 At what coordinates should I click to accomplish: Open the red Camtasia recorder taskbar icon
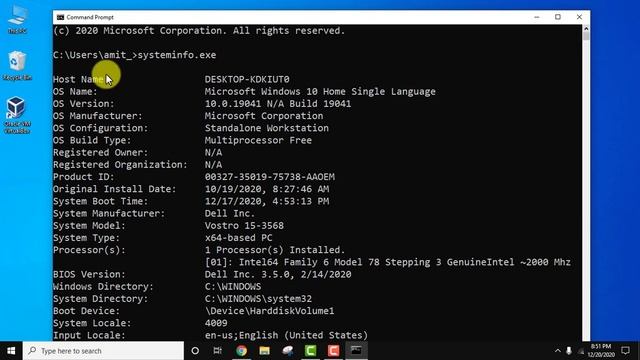333,351
